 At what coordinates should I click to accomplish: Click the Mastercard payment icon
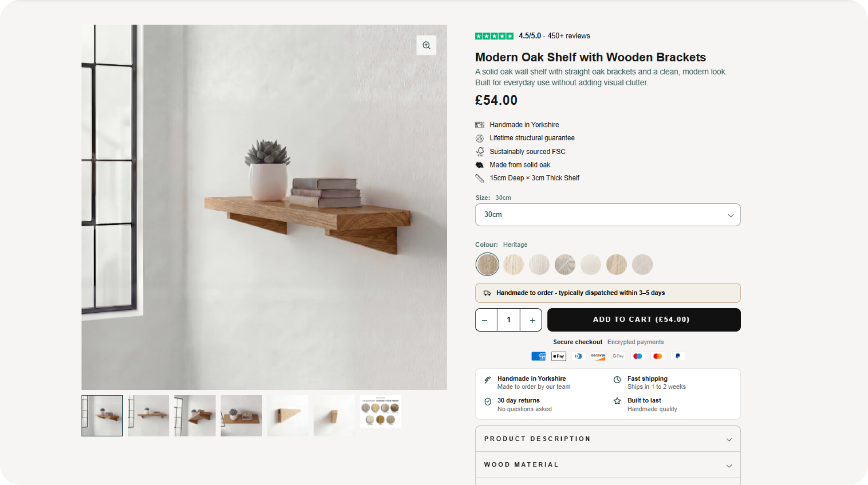tap(658, 356)
